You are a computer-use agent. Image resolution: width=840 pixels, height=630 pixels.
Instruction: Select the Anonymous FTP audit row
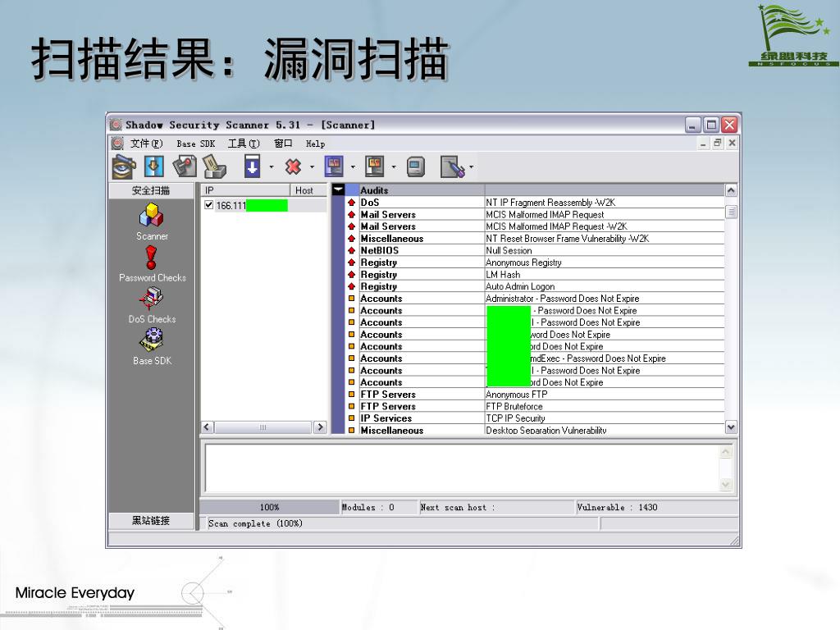(536, 395)
